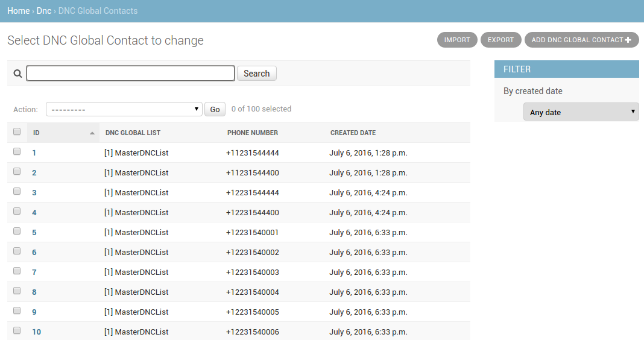This screenshot has width=644, height=340.
Task: Focus the search text field
Action: tap(131, 74)
